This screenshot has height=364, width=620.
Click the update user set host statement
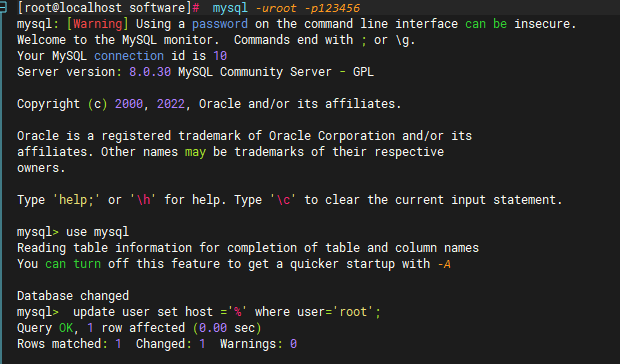click(227, 312)
